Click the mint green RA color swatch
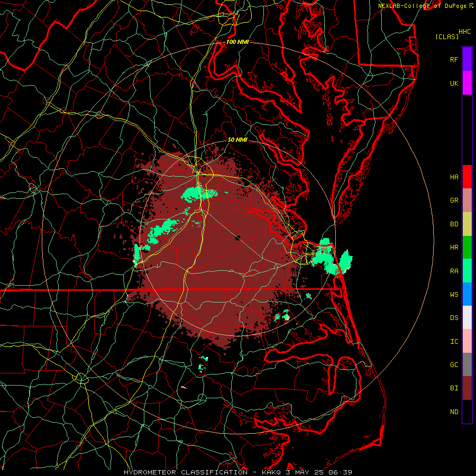The width and height of the screenshot is (476, 476). (467, 271)
